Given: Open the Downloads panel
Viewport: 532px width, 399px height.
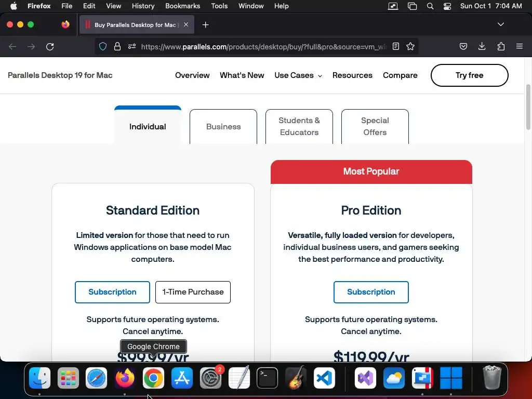Looking at the screenshot, I should (482, 46).
